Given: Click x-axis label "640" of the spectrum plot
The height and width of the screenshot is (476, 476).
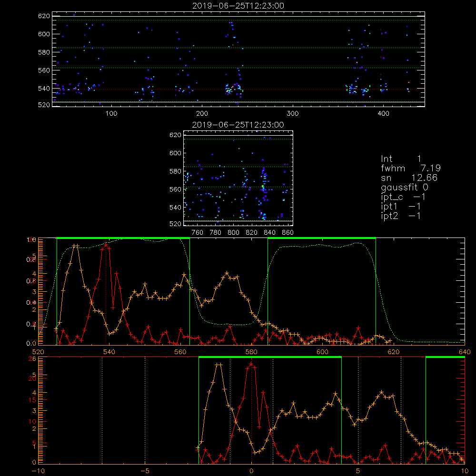Looking at the screenshot, I should pyautogui.click(x=465, y=352).
